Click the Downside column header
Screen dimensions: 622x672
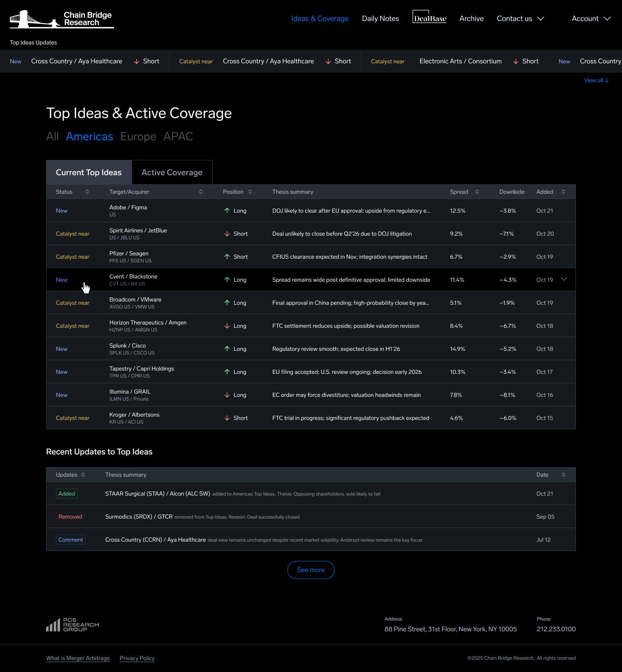click(512, 192)
